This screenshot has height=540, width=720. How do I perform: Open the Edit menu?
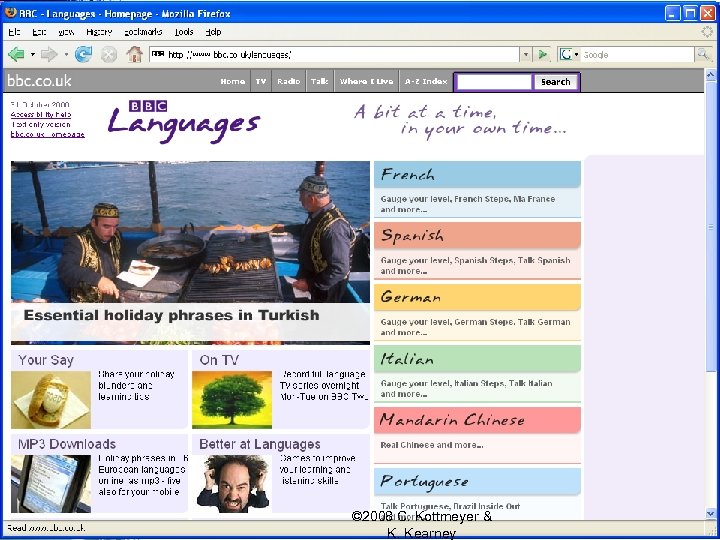click(x=39, y=32)
